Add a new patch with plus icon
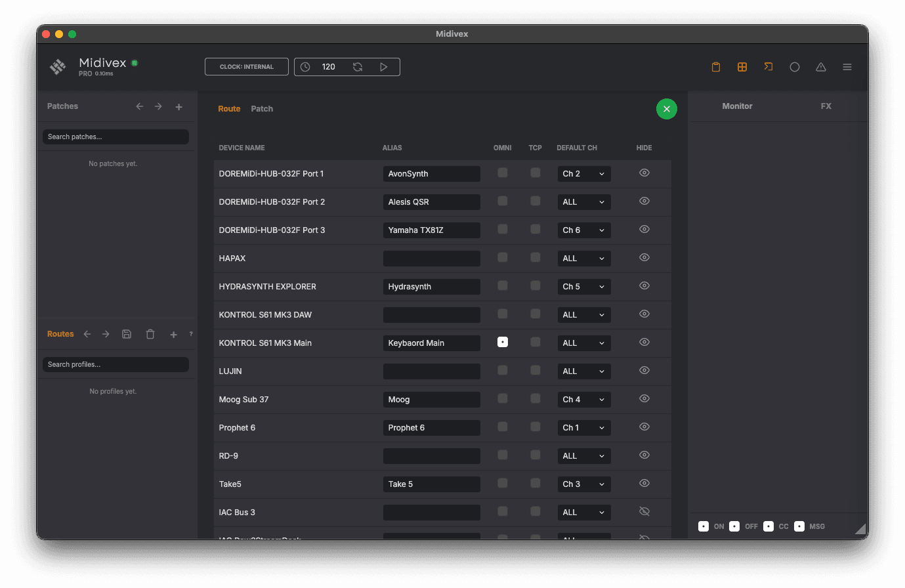Screen dimensions: 905x588 179,106
